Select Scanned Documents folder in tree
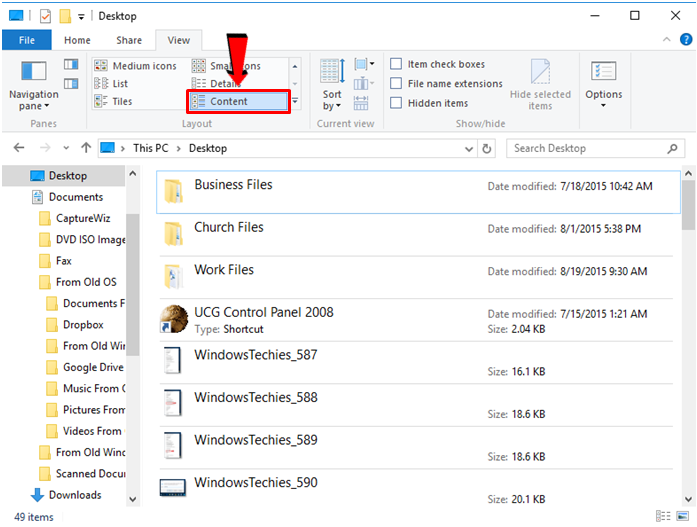Image resolution: width=697 pixels, height=527 pixels. pos(82,474)
